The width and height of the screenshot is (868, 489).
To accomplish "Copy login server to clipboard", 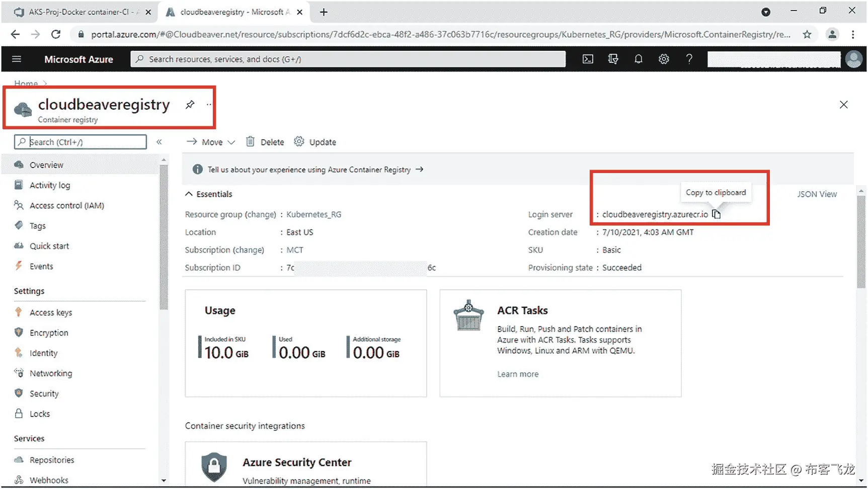I will (x=716, y=214).
